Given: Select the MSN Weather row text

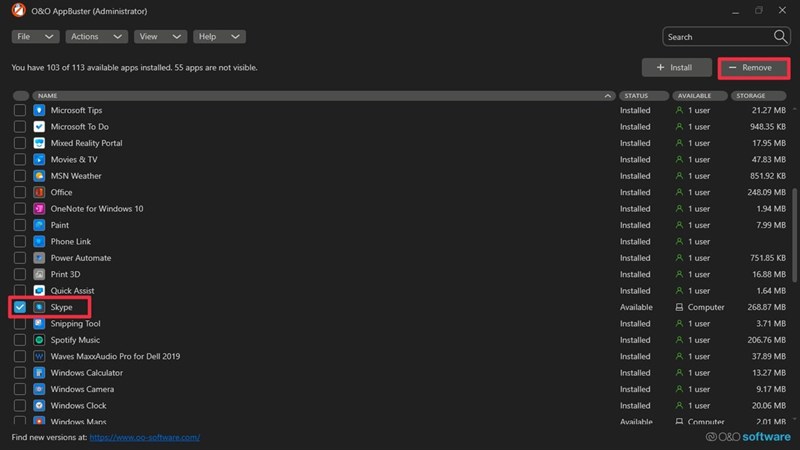Looking at the screenshot, I should [x=76, y=176].
